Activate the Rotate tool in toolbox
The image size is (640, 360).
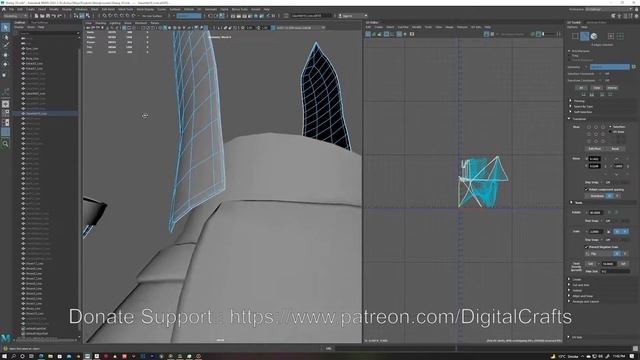[5, 64]
